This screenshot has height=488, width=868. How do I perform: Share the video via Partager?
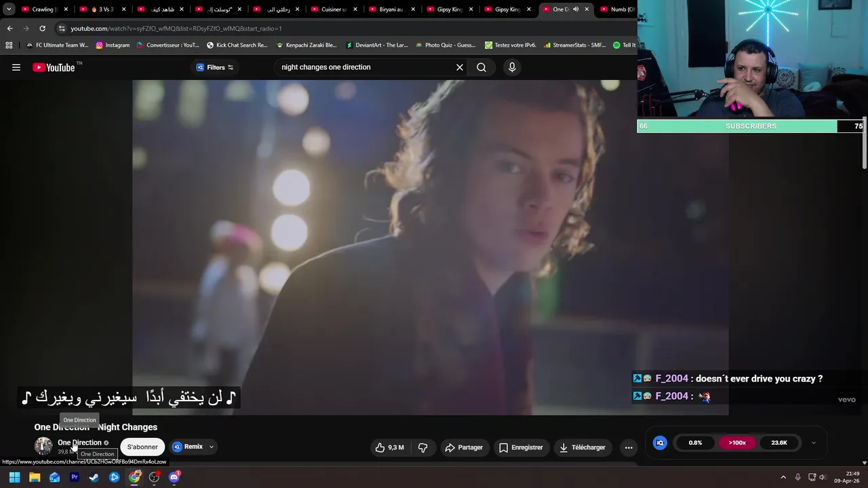click(x=464, y=447)
